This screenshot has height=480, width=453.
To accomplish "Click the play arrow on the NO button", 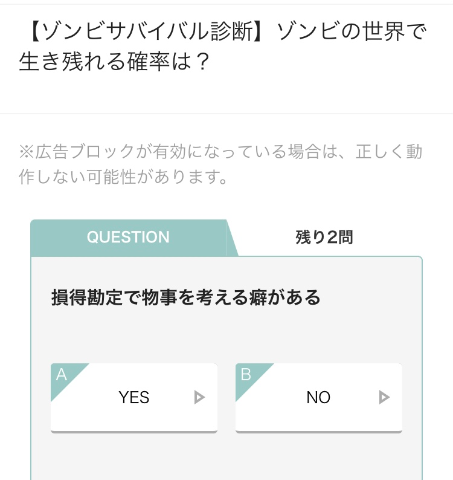I will pyautogui.click(x=384, y=397).
